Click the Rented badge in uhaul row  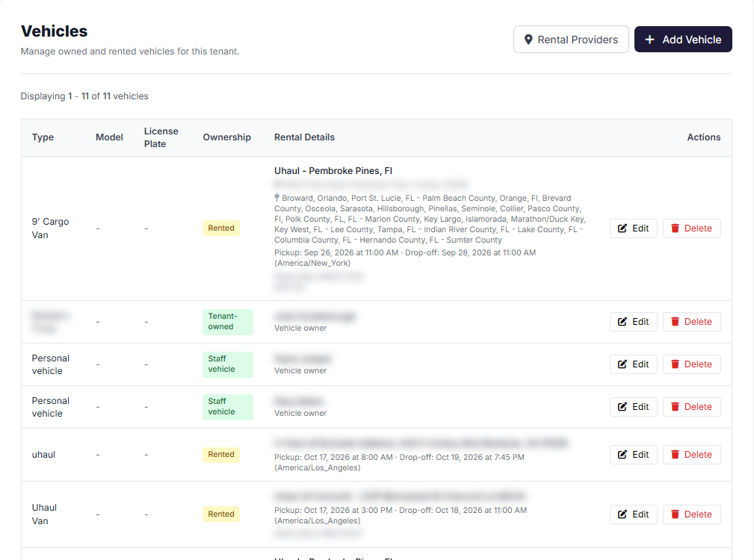[x=221, y=454]
